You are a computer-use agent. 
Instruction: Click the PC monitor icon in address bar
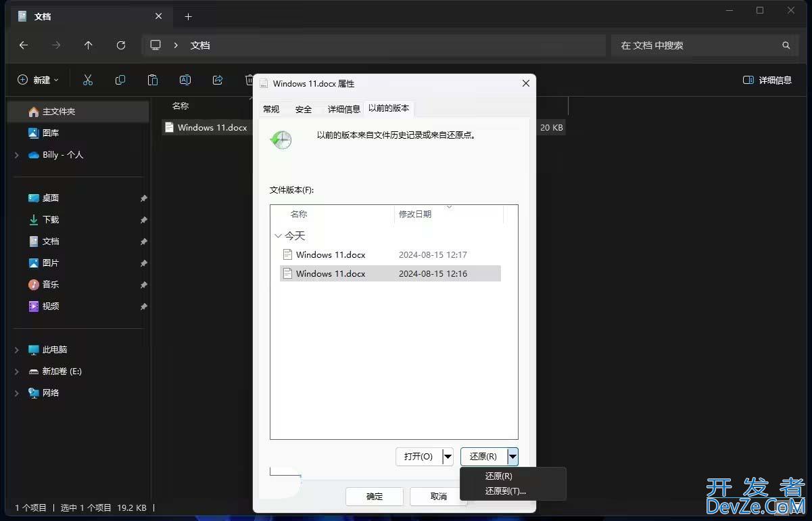156,45
